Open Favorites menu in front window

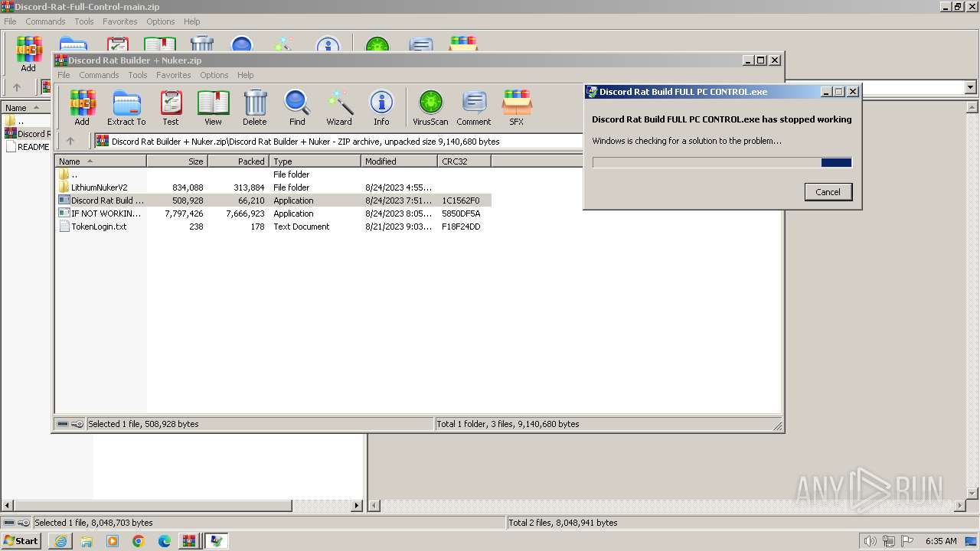coord(174,75)
